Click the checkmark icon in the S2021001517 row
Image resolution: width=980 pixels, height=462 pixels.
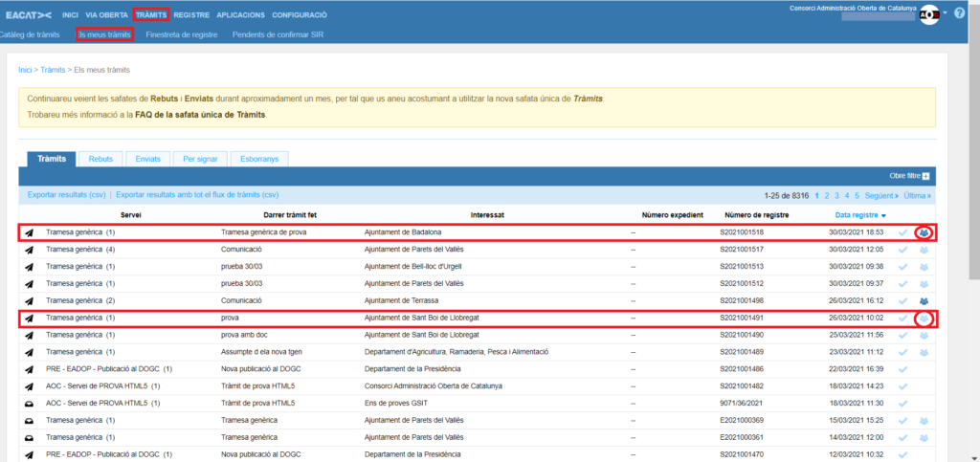[x=902, y=250]
